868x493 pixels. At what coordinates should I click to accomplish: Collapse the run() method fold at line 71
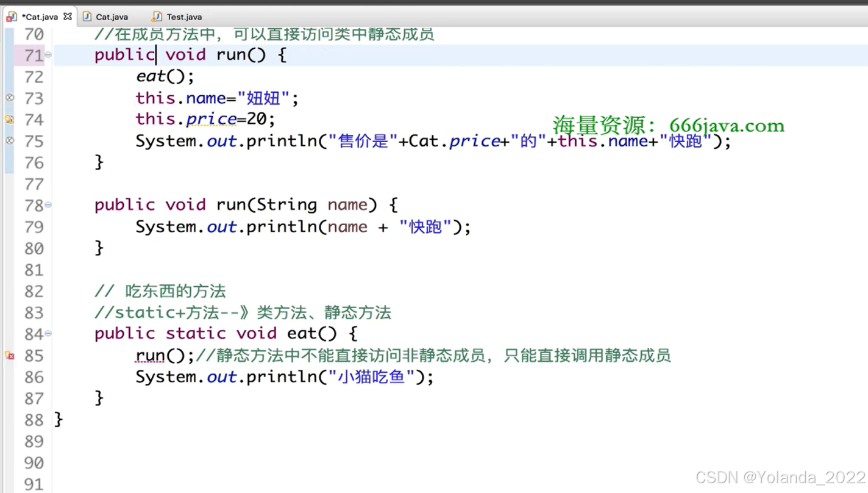click(x=48, y=55)
